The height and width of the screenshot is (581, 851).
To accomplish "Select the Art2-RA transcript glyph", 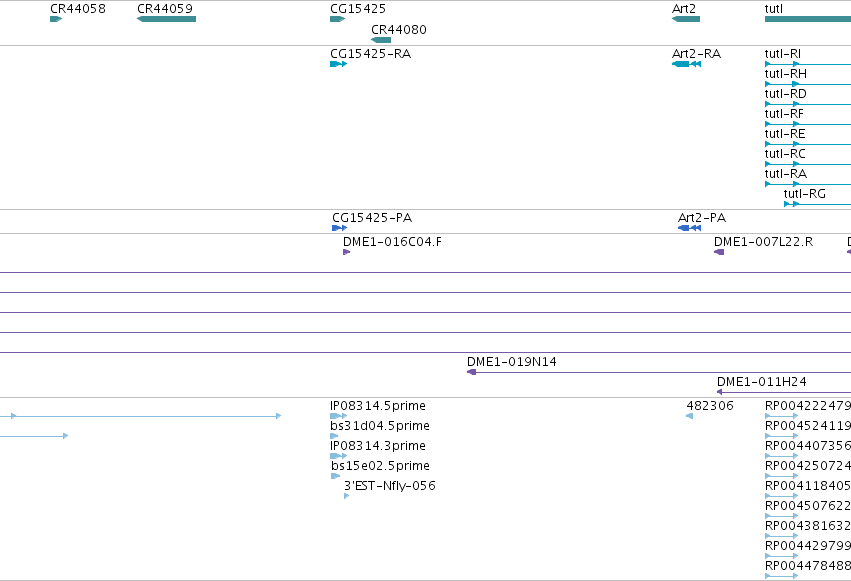I will tap(686, 64).
